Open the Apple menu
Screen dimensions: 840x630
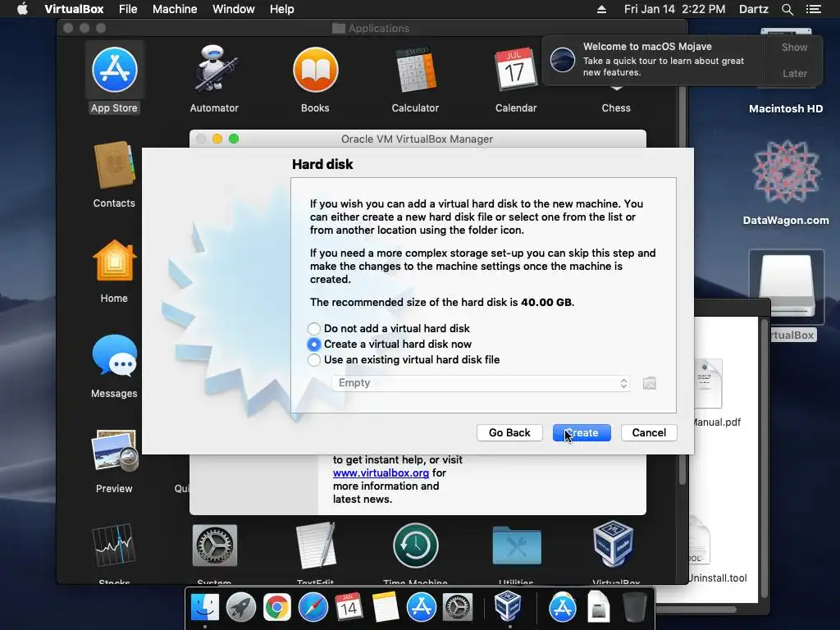coord(22,9)
